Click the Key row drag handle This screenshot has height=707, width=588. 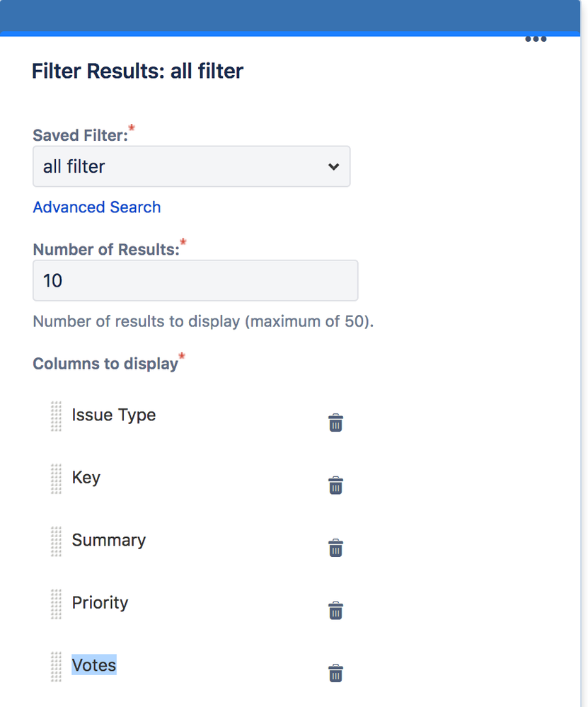pyautogui.click(x=57, y=478)
